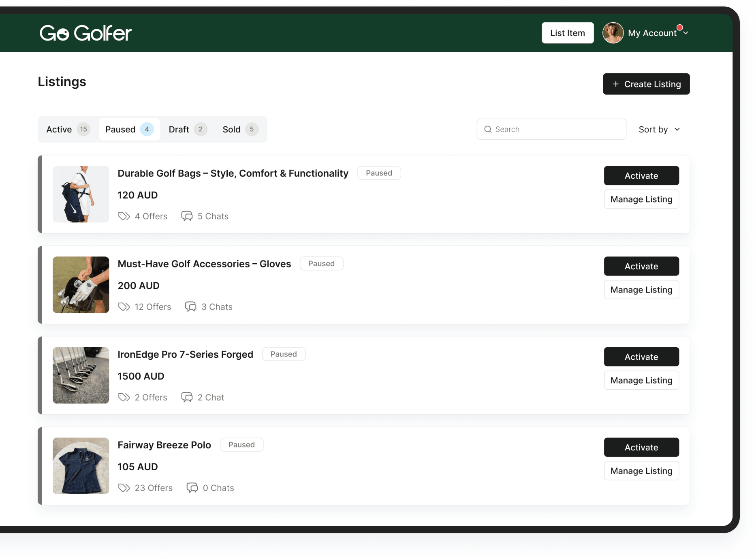Click the chevron next to Sort by
756x559 pixels.
pos(677,129)
